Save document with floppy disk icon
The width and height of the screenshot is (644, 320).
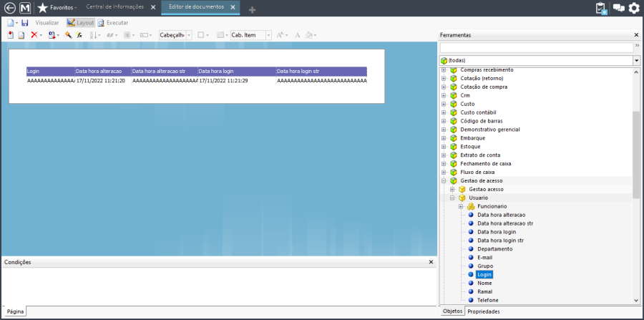tap(24, 23)
